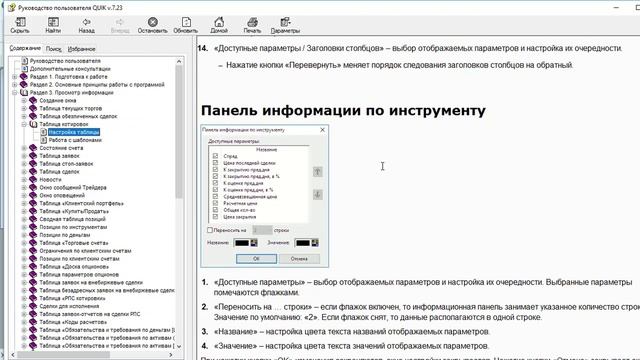Expand the Таблица «Купить/Продать» node
The height and width of the screenshot is (360, 640).
pos(24,211)
